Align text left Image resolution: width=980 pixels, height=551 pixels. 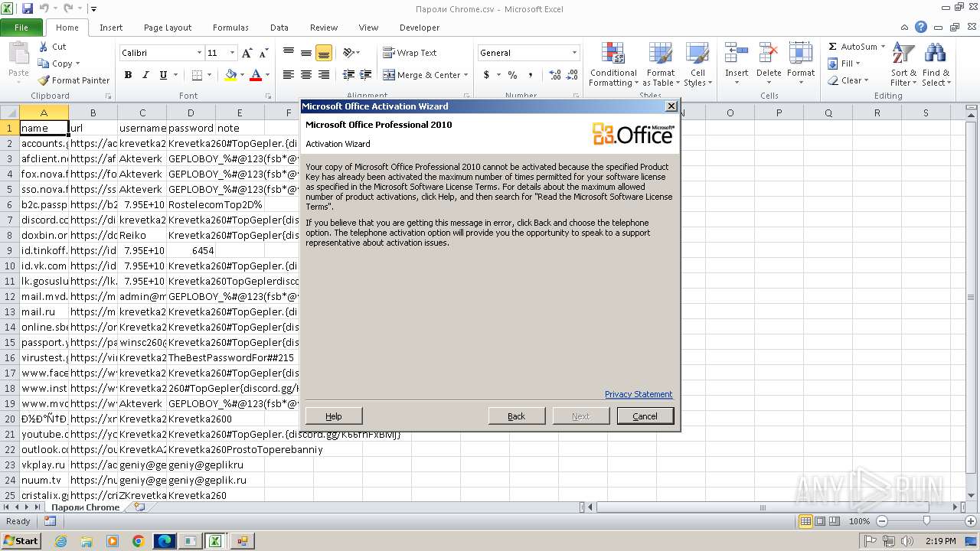coord(289,75)
